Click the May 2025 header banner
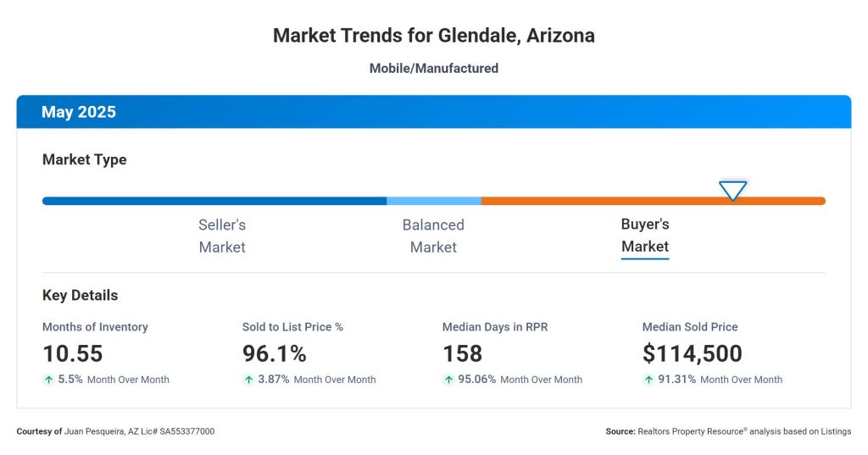Viewport: 868px width, 455px height. click(433, 112)
